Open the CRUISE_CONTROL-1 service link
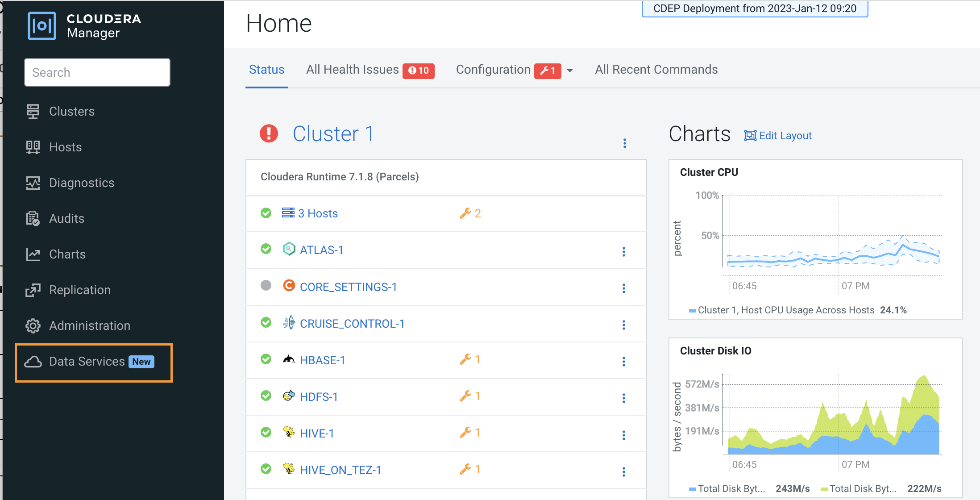Image resolution: width=980 pixels, height=500 pixels. coord(352,324)
